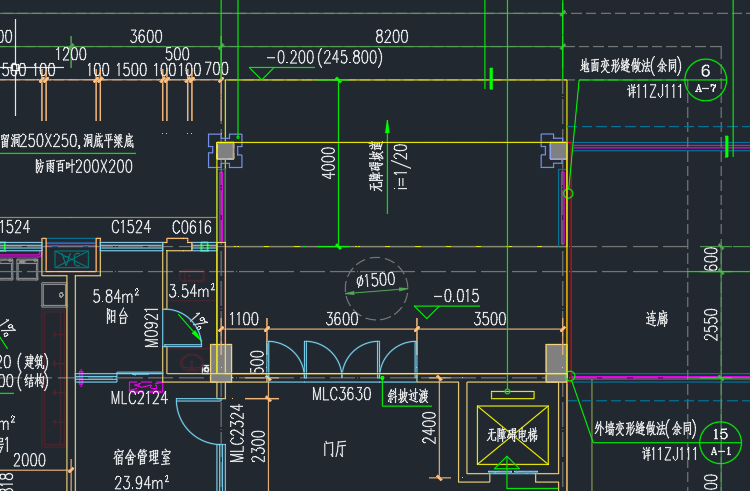750x491 pixels.
Task: Click the 阳台 room label
Action: tap(117, 316)
